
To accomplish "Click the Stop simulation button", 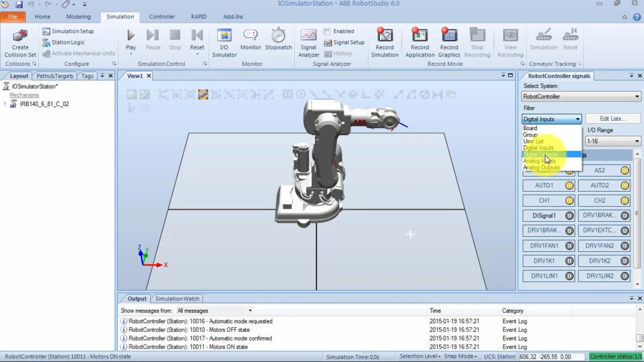I will tap(175, 40).
